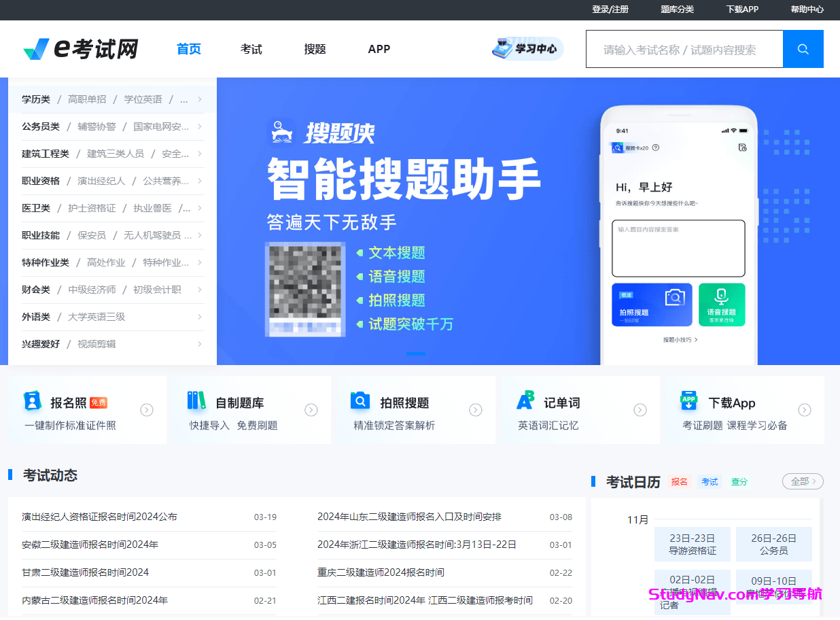Image resolution: width=840 pixels, height=620 pixels.
Task: Open the 题库分类 menu
Action: tap(677, 10)
